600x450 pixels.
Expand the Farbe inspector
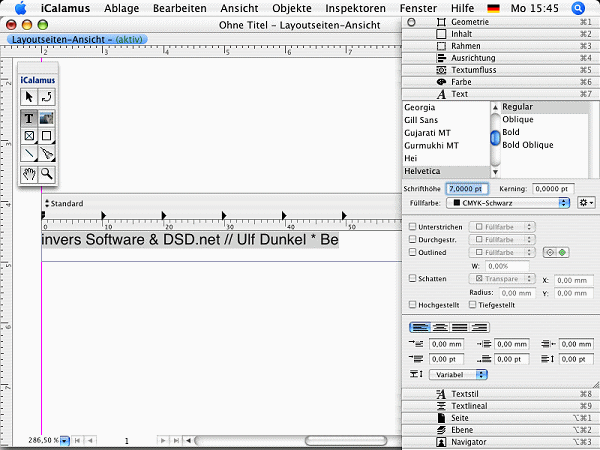click(501, 82)
